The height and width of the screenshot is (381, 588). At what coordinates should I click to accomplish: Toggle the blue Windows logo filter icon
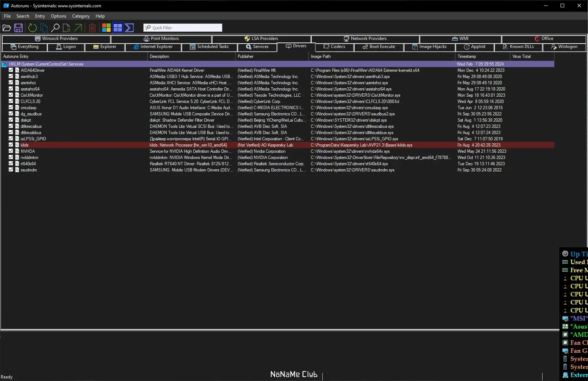118,27
